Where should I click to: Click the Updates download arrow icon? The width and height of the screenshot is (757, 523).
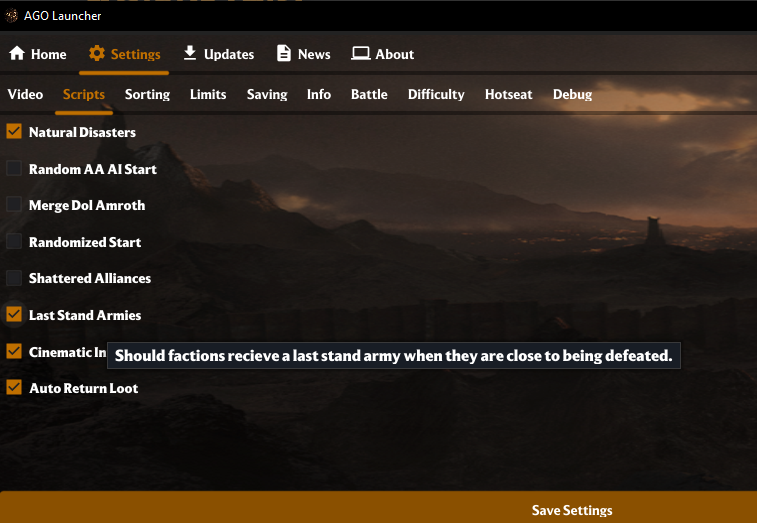click(x=190, y=53)
